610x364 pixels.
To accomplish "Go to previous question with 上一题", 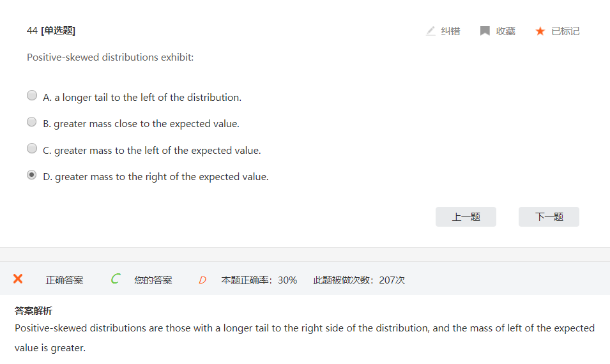I will click(466, 216).
